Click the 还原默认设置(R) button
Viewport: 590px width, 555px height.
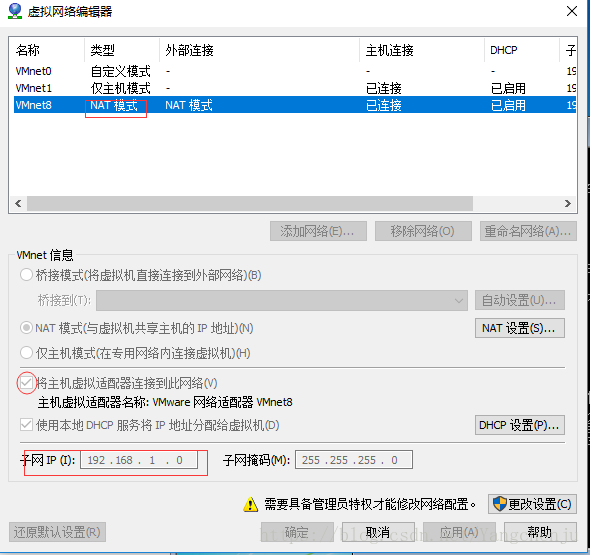[x=57, y=532]
